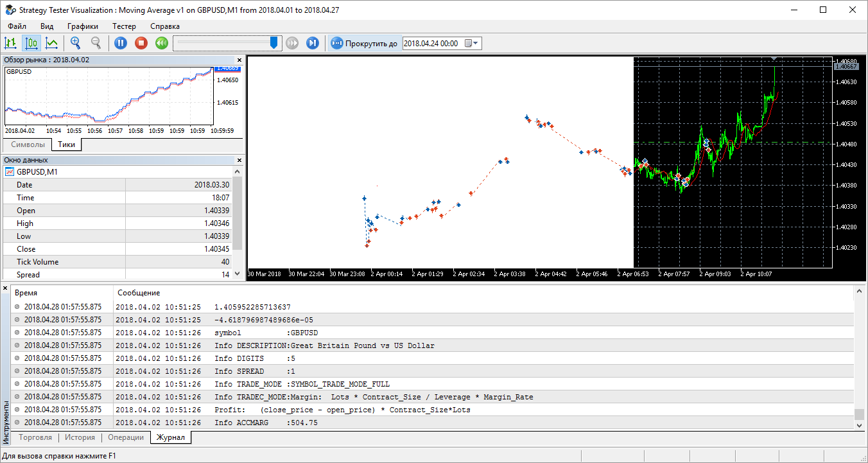Open the Тестер menu
The width and height of the screenshot is (868, 463).
(124, 26)
